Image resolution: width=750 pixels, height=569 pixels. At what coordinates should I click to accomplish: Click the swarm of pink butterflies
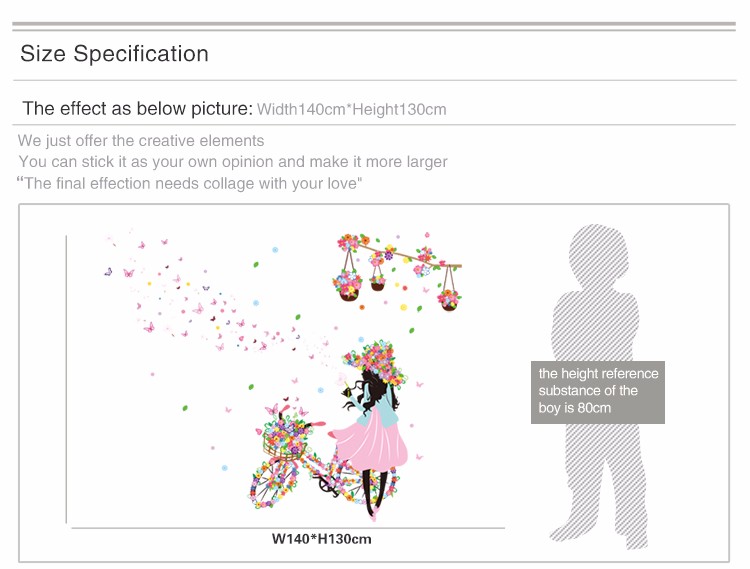pos(190,300)
